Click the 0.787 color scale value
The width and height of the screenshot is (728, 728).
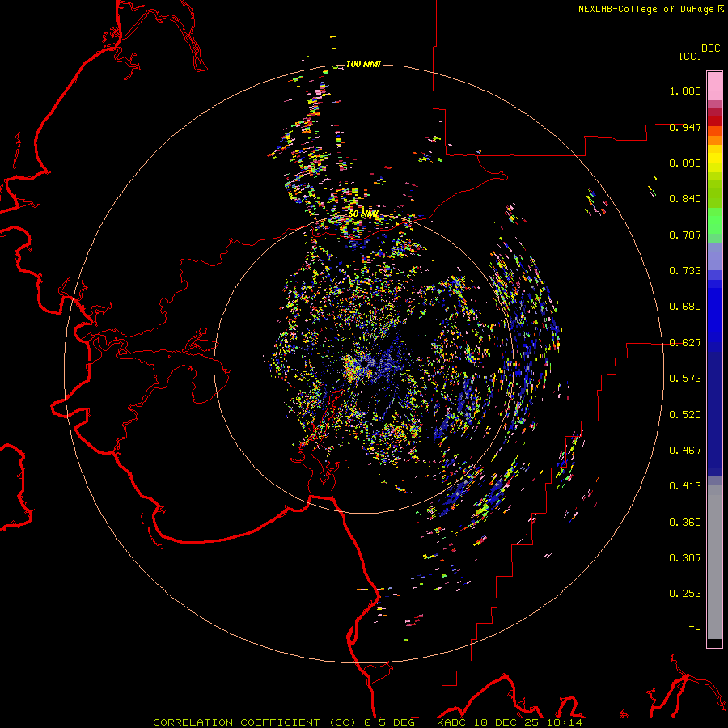click(x=685, y=235)
